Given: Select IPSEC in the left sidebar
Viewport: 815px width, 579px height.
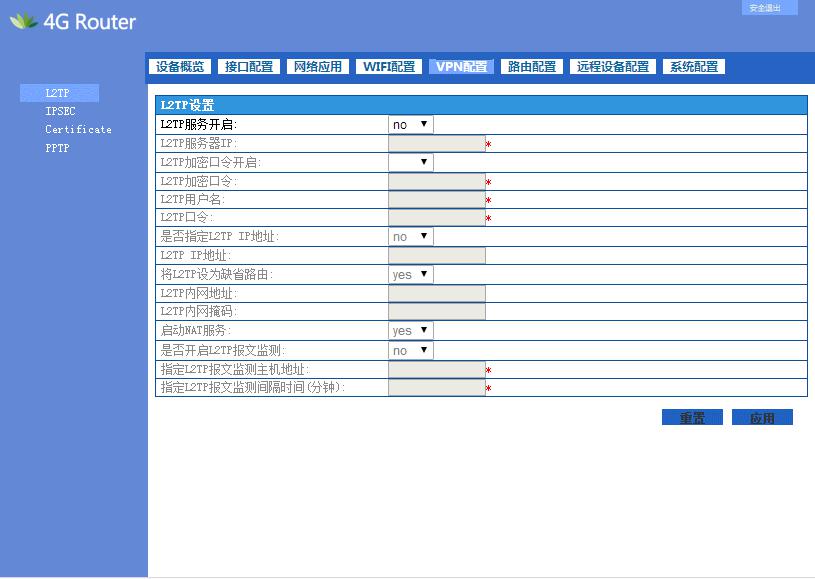Looking at the screenshot, I should point(60,112).
